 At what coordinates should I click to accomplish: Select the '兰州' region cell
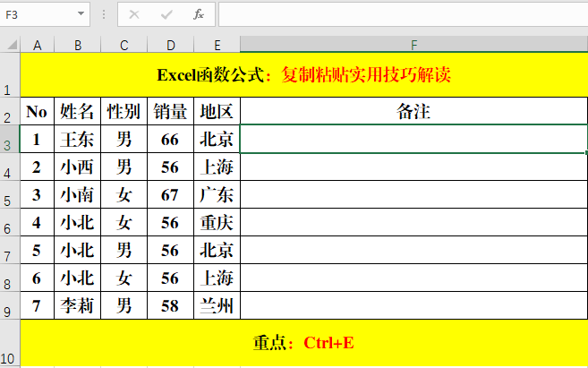pos(217,305)
